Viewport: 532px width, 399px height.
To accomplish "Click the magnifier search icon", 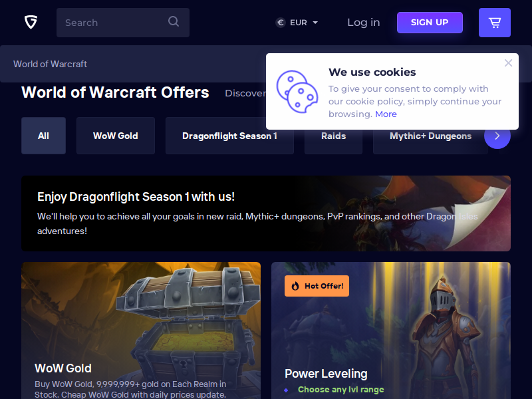I will (x=174, y=22).
